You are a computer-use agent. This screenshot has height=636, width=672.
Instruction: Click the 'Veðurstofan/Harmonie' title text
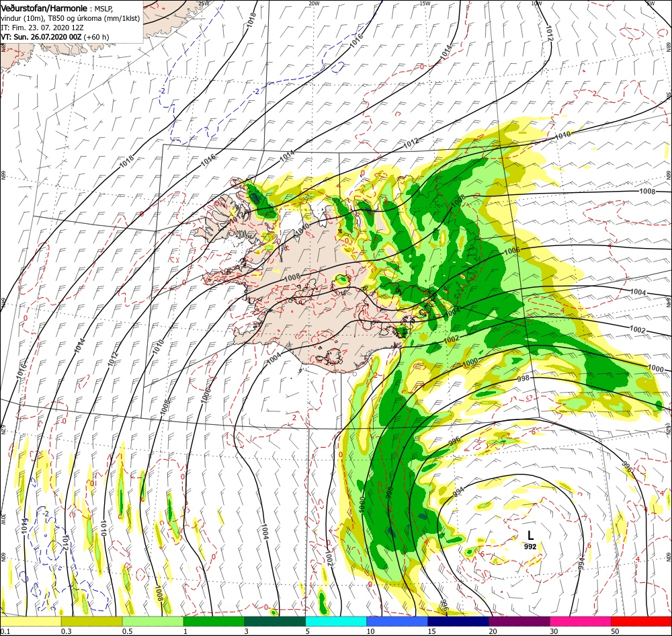[x=44, y=9]
